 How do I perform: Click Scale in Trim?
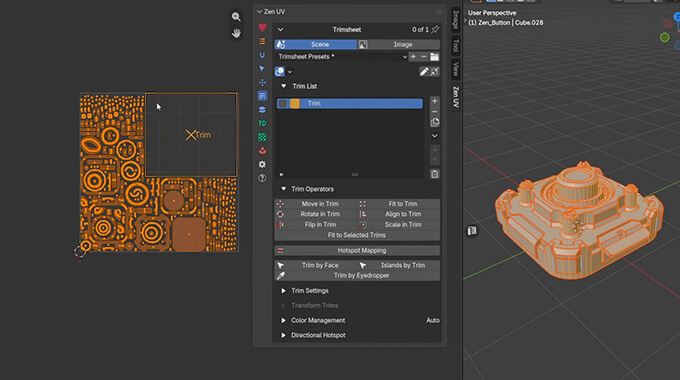[399, 225]
